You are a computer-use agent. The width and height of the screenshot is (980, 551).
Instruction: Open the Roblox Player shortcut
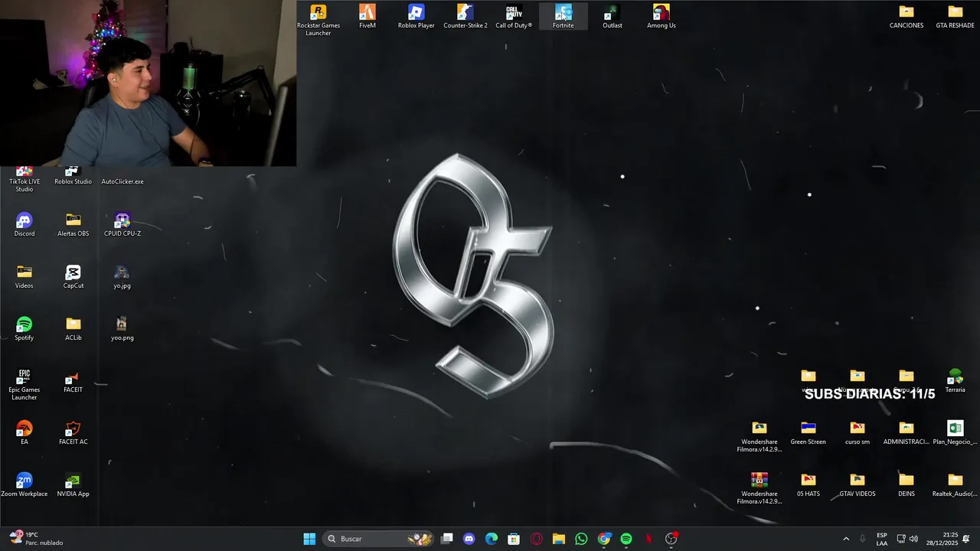point(416,17)
